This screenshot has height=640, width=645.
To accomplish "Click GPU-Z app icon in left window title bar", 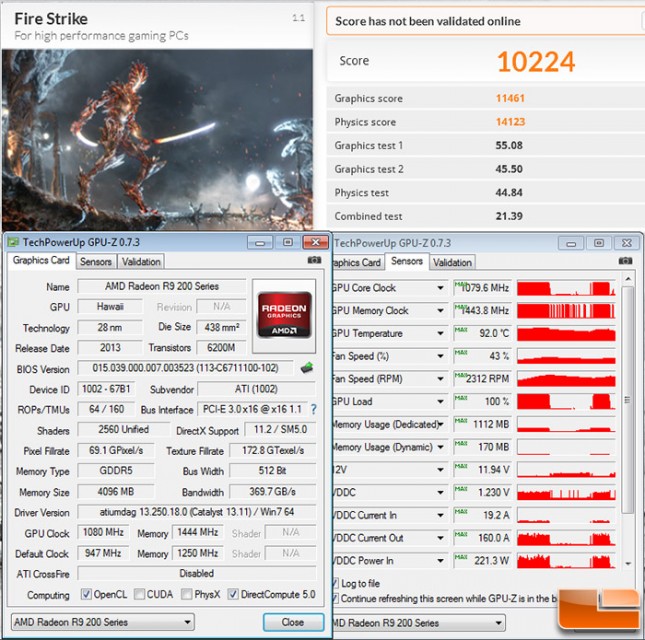I will click(x=14, y=242).
